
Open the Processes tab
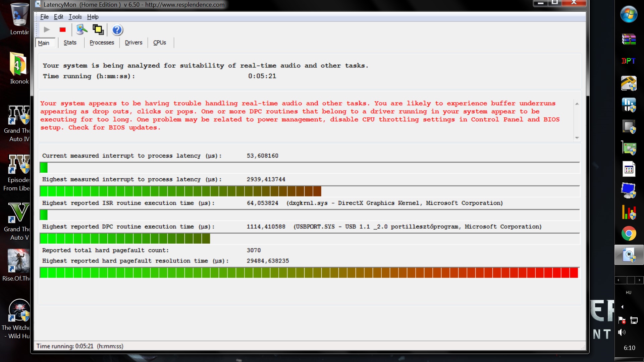click(102, 43)
